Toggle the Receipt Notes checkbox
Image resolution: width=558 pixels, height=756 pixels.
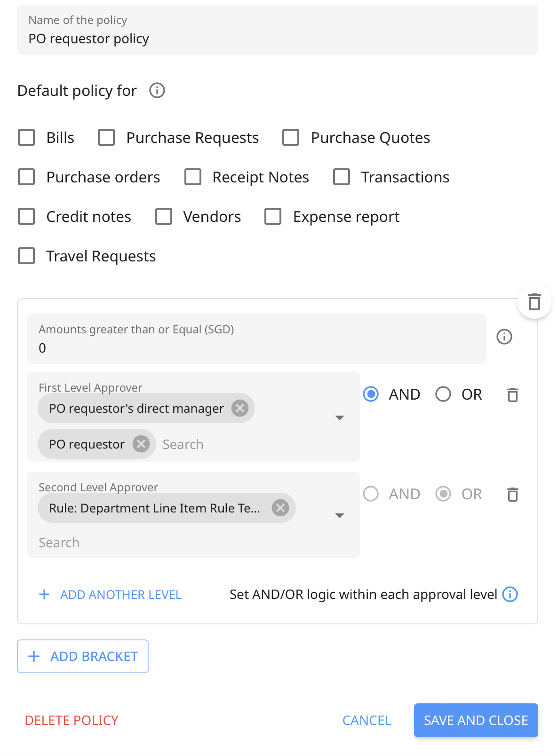(x=193, y=177)
